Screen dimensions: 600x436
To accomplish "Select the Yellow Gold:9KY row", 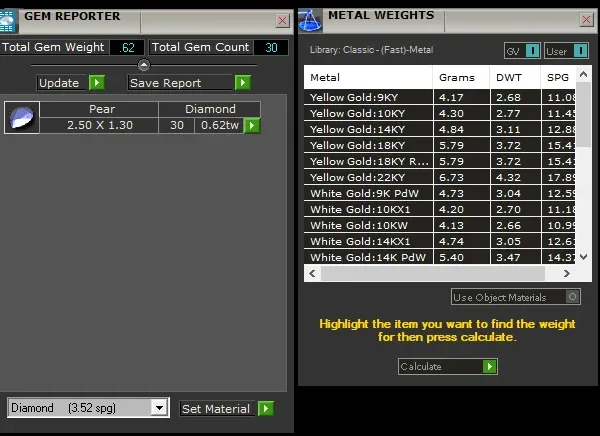I will click(440, 97).
